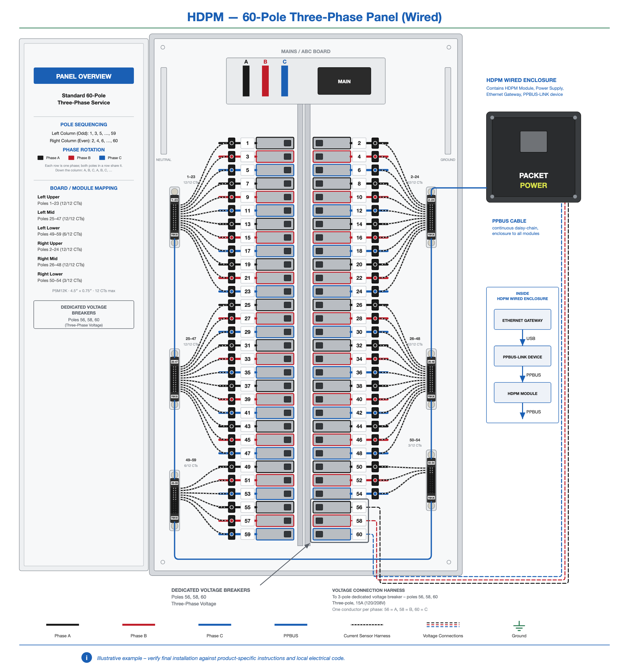
Task: Click the NEUTRAL bar
Action: coord(164,111)
